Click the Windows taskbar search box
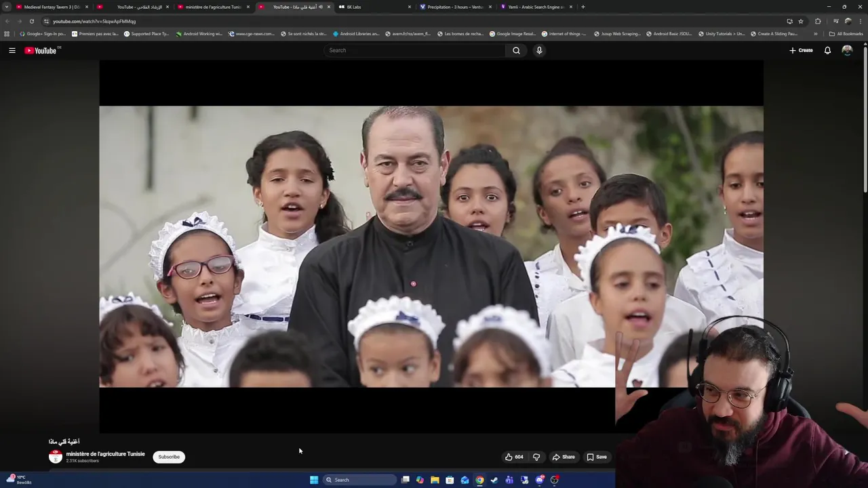 click(x=359, y=480)
